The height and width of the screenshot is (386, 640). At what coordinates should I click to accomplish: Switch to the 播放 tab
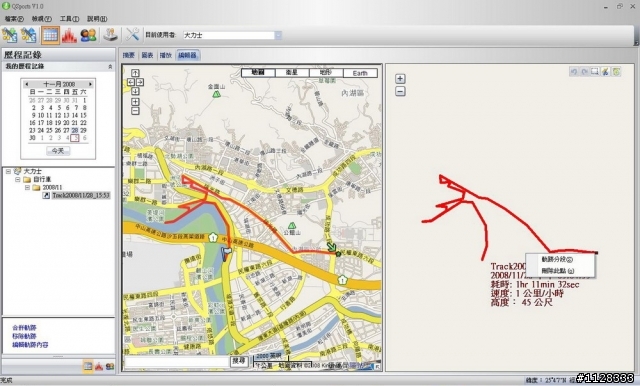165,55
